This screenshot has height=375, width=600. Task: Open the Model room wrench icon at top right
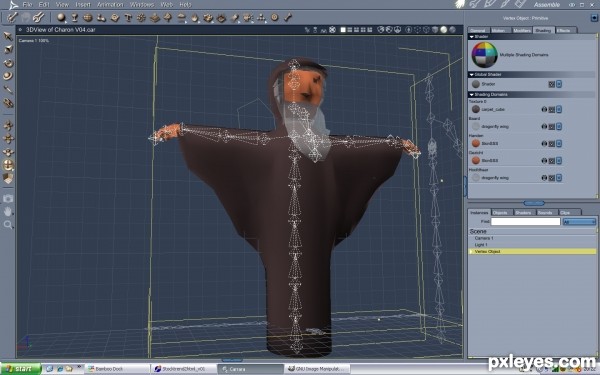[x=475, y=4]
